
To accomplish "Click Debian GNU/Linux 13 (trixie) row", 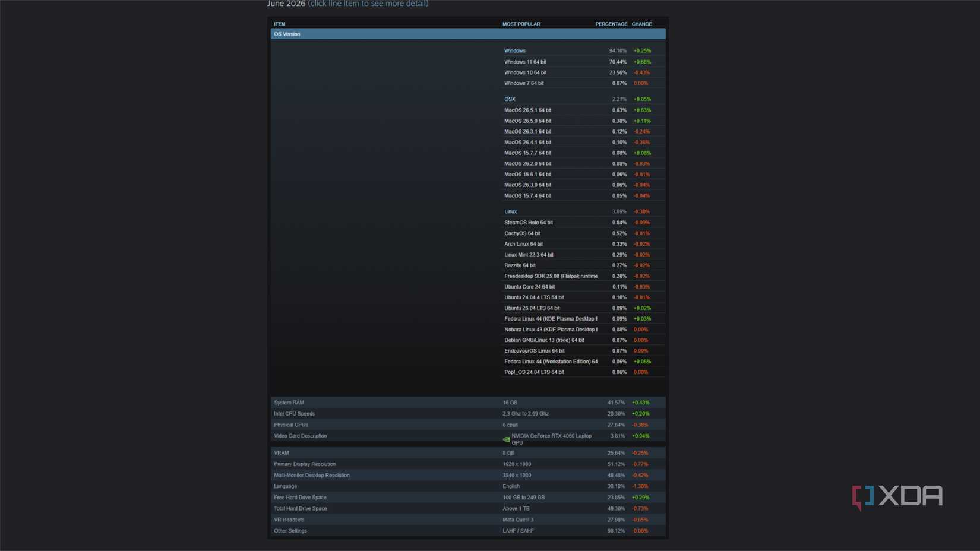I will (583, 340).
